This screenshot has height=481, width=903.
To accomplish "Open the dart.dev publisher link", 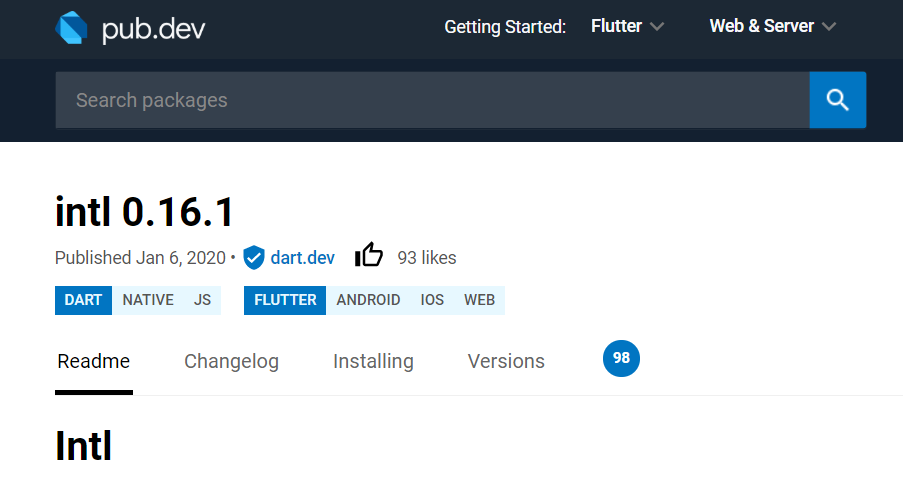I will (x=302, y=257).
